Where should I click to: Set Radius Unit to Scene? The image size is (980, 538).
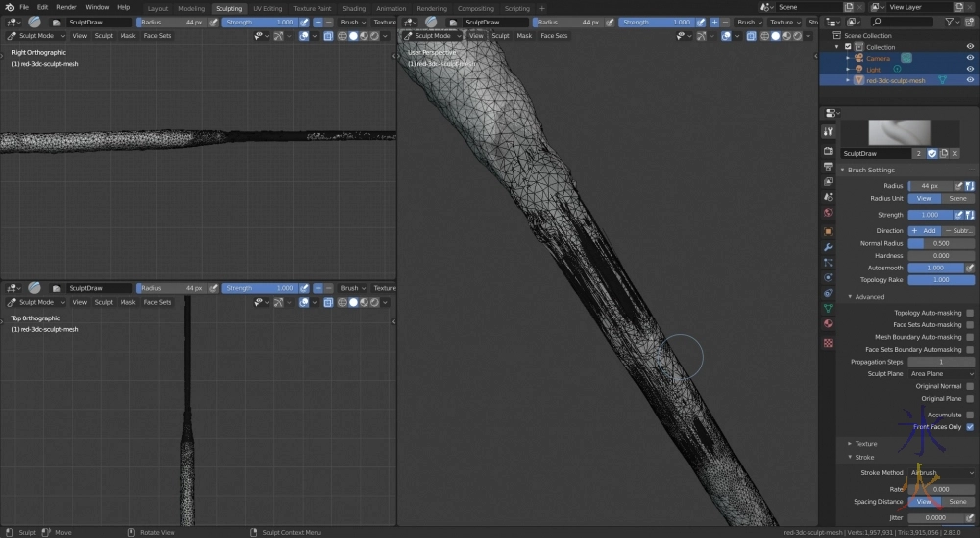pos(957,198)
